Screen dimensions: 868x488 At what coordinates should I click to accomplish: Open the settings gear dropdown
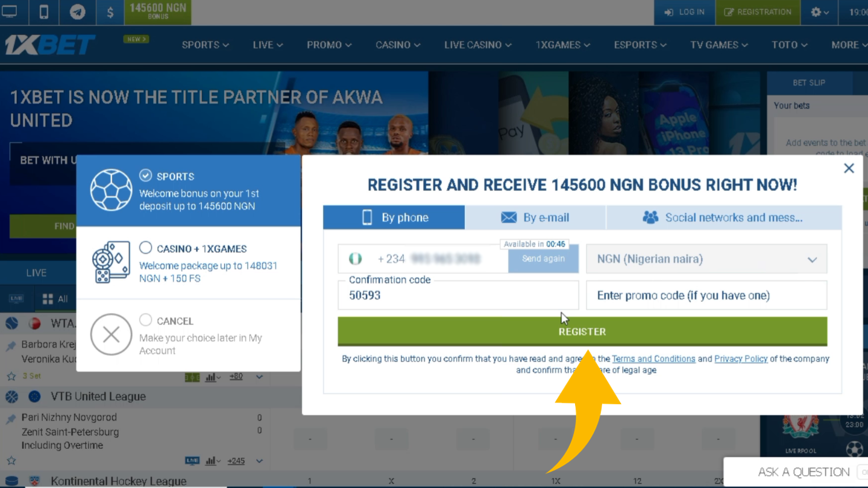pos(820,12)
